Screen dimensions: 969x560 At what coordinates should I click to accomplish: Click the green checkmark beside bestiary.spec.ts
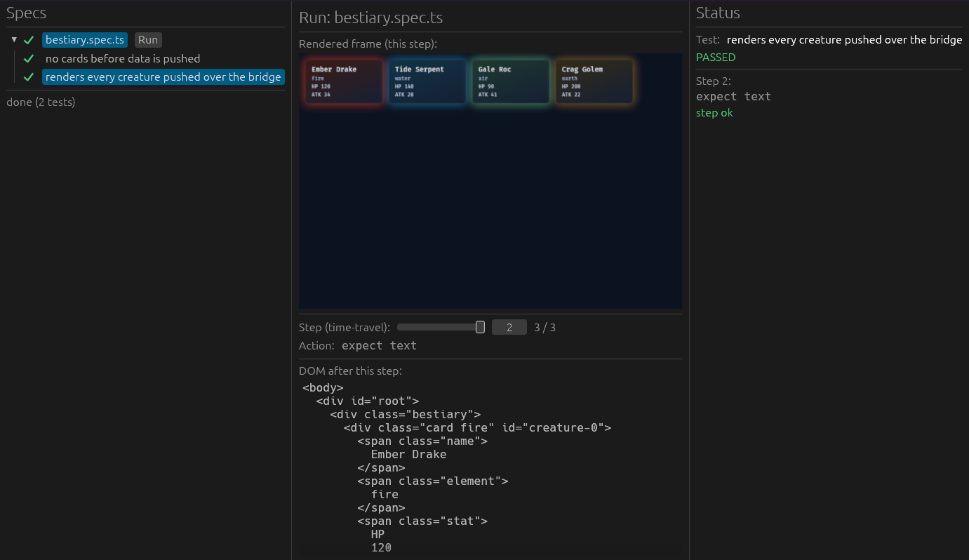(29, 40)
